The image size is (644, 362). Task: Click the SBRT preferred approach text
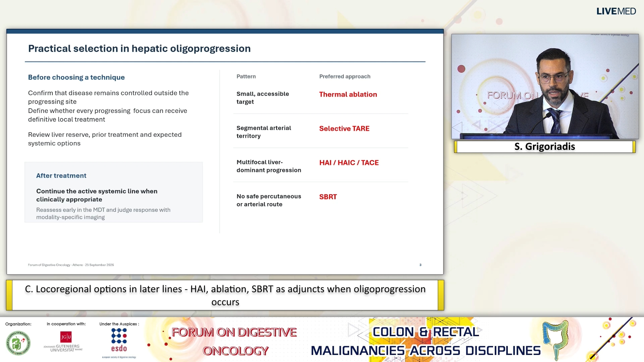(328, 197)
